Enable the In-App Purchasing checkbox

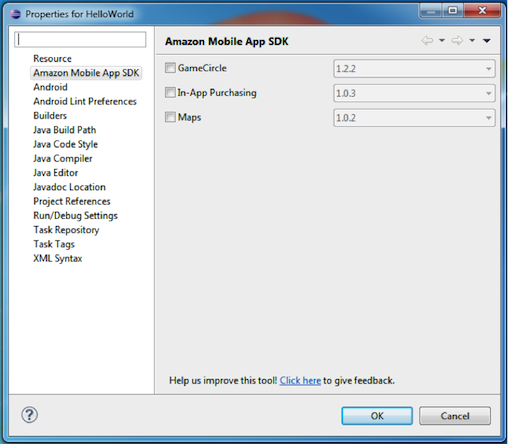pyautogui.click(x=170, y=92)
